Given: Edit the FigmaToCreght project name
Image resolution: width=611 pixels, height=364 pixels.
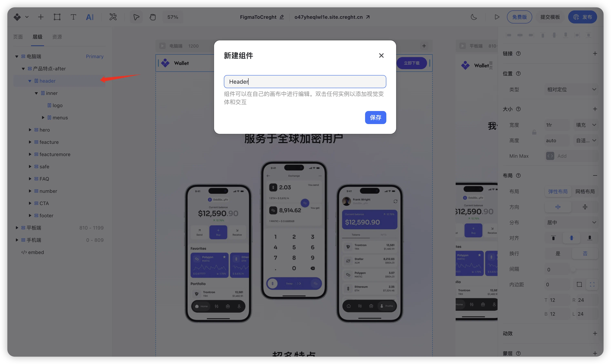Looking at the screenshot, I should click(x=282, y=17).
